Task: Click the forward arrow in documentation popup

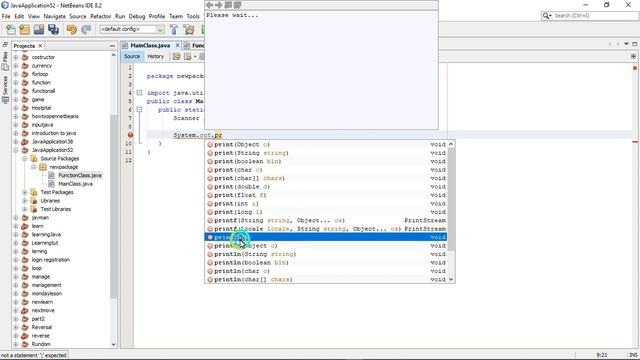Action: click(219, 5)
